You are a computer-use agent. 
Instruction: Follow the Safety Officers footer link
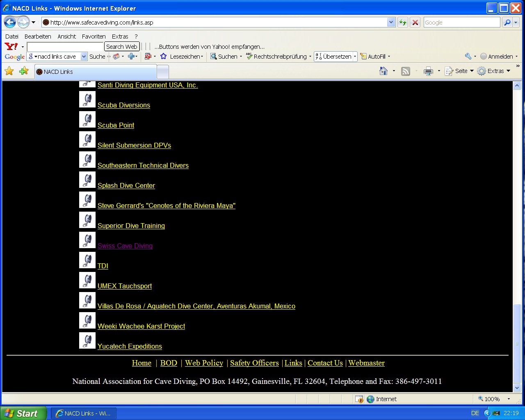(254, 363)
